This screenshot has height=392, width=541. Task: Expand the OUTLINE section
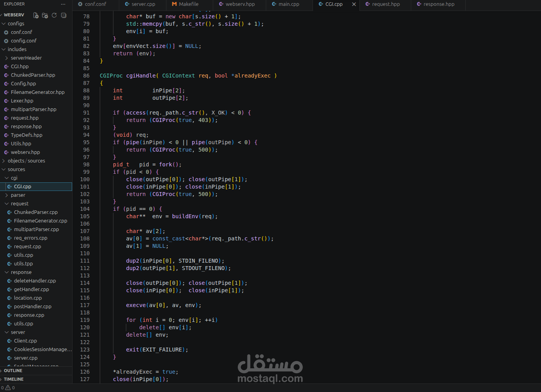click(13, 371)
